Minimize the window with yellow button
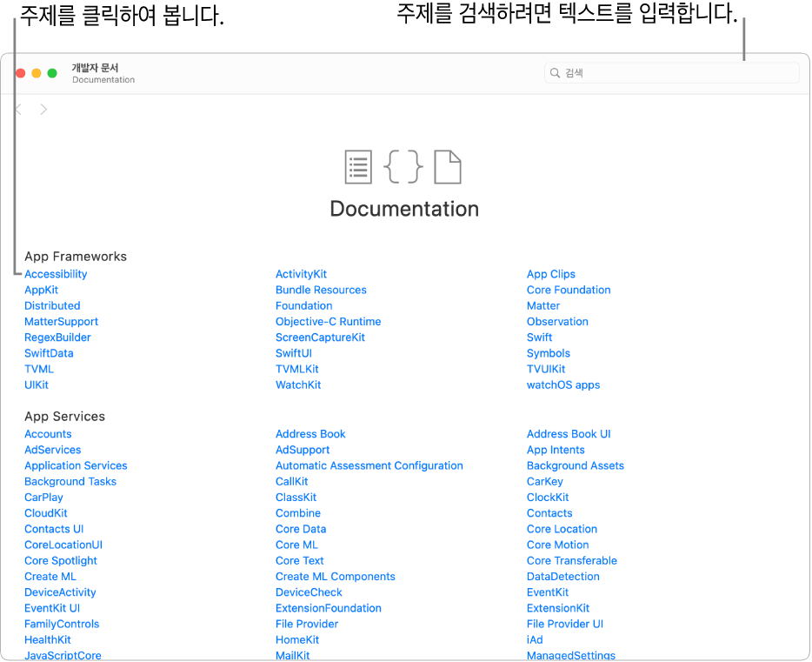The height and width of the screenshot is (662, 812). (37, 73)
